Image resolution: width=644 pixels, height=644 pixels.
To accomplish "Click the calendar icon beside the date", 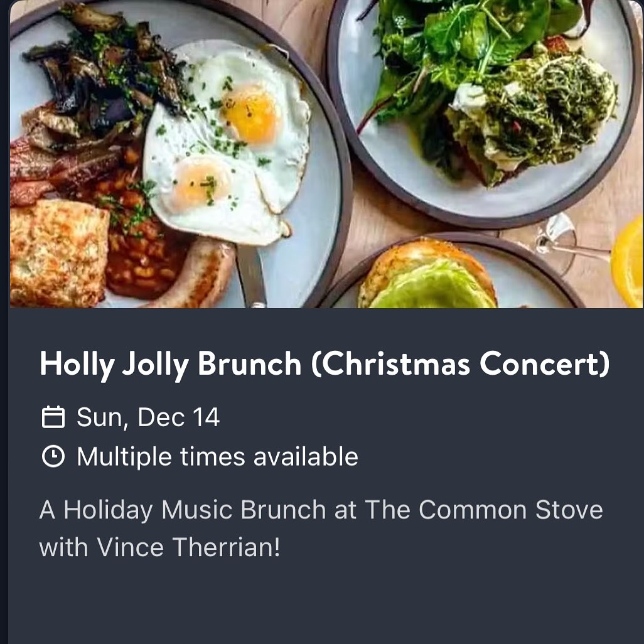I will [x=53, y=417].
